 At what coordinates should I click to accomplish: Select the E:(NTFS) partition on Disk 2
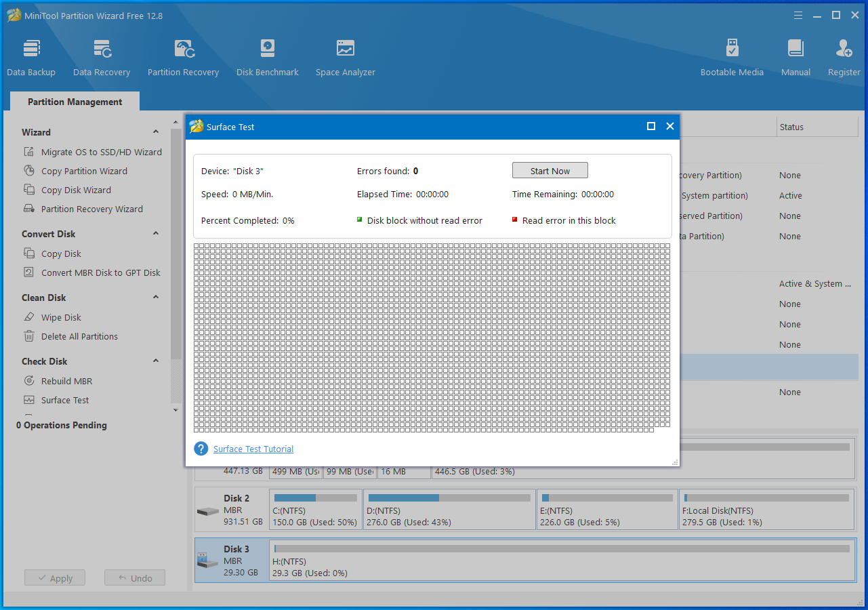click(607, 509)
